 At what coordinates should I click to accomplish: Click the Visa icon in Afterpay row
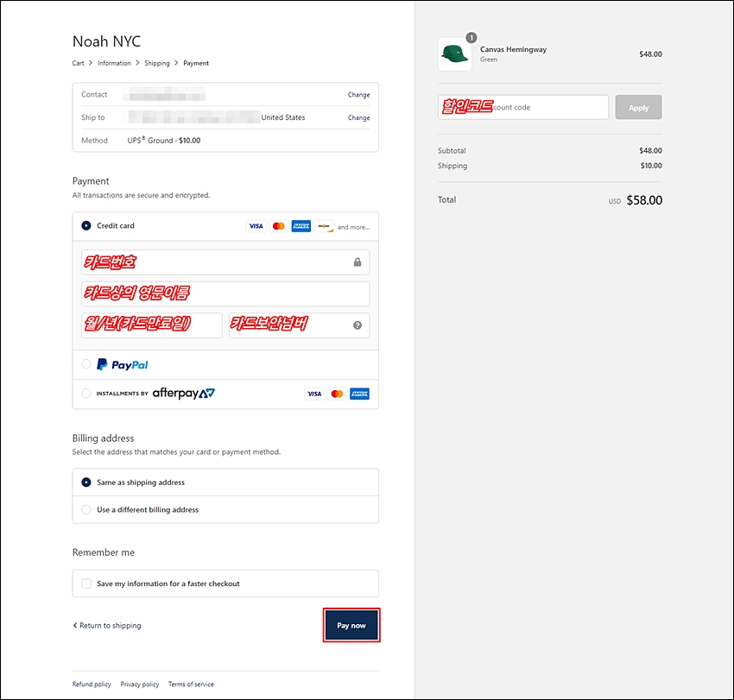tap(314, 394)
